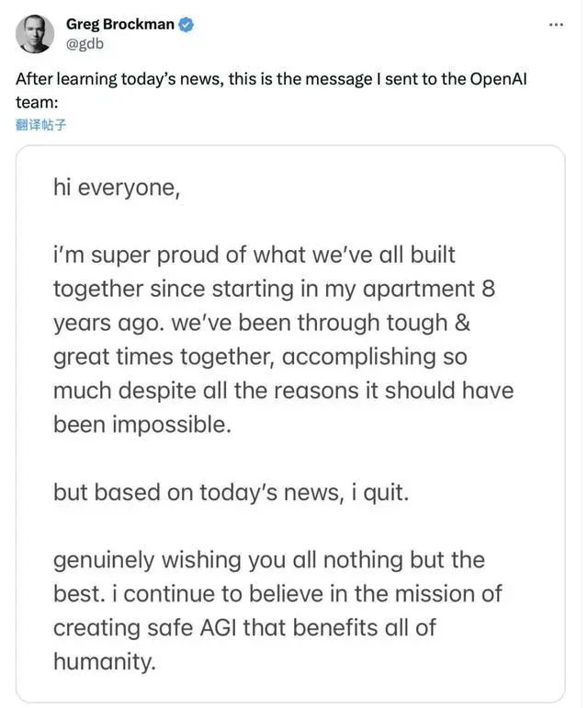Click the line "genuinely wishing you all nothing but the"
588x708 pixels.
269,560
